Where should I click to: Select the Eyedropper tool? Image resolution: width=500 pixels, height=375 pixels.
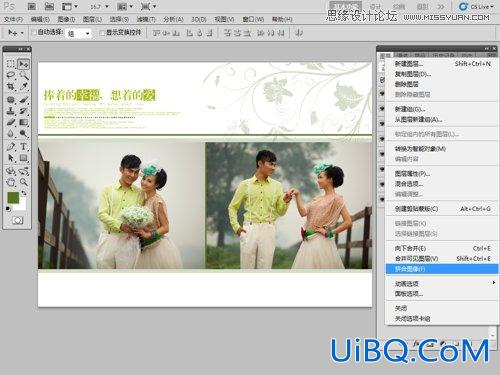23,87
